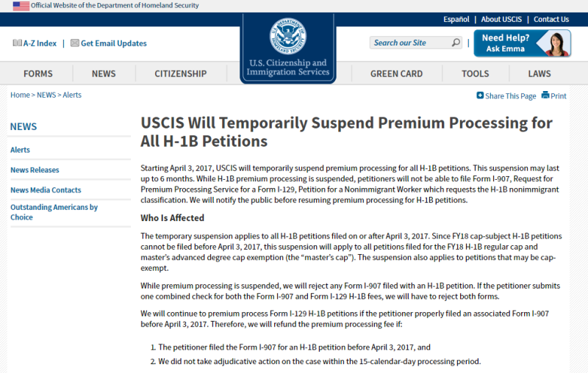Click the A-Z Index book icon

[x=17, y=43]
